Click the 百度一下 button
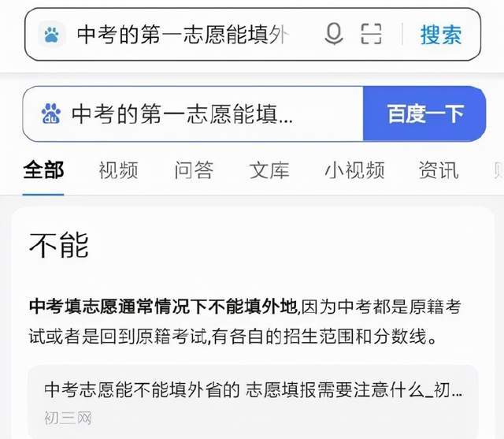Viewport: 504px width, 439px height. [424, 113]
